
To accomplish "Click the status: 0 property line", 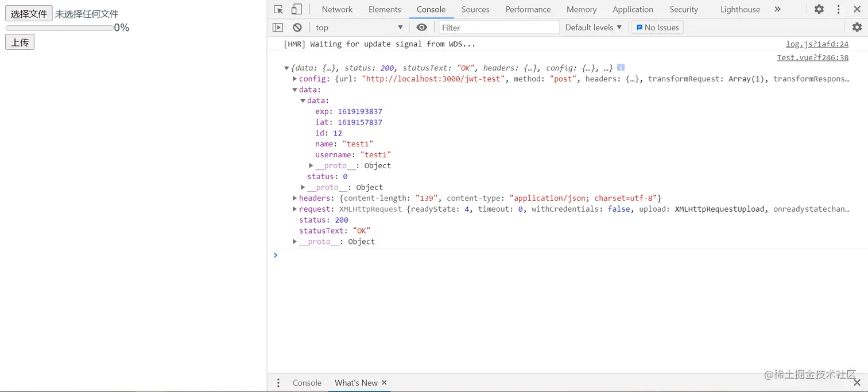I will pos(327,177).
